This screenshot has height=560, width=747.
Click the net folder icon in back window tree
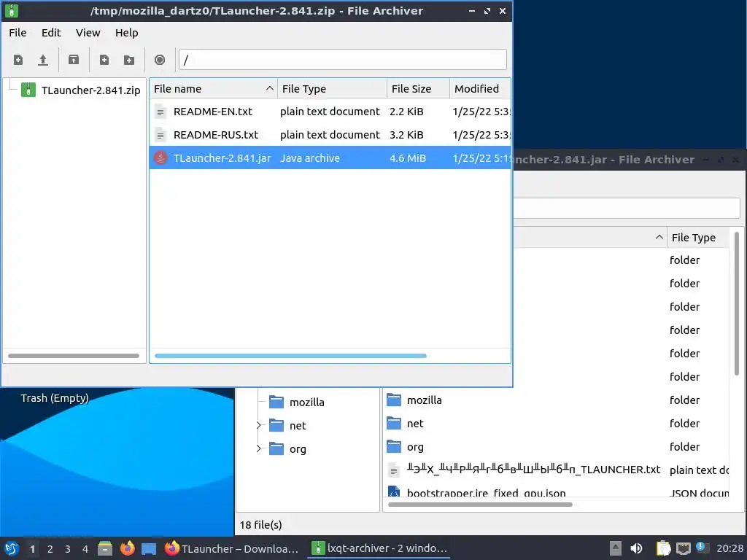pos(276,425)
